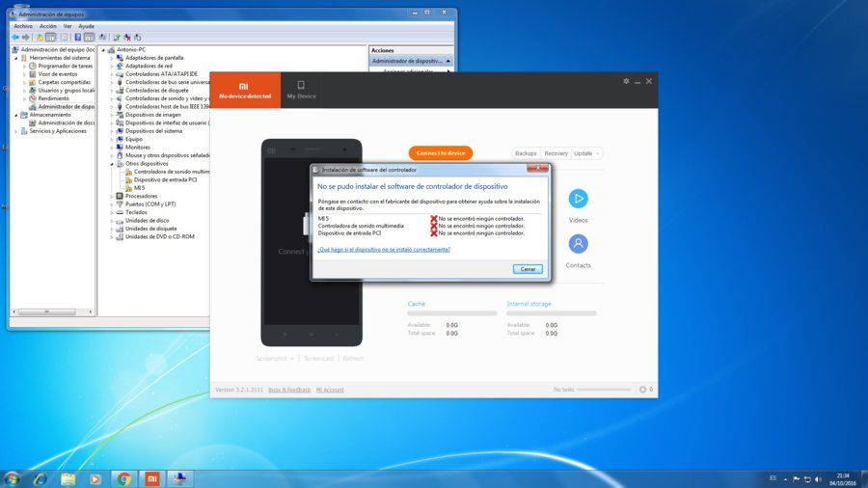Select the Antonio-PC root node

coord(126,49)
